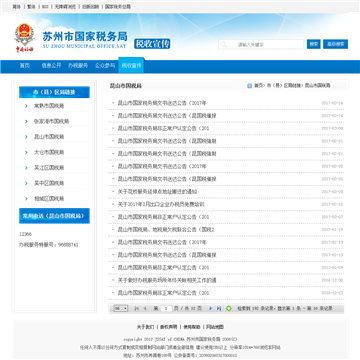Viewport: 360px width, 360px height.
Task: Open the records-per-page dropdown
Action: [x=121, y=309]
